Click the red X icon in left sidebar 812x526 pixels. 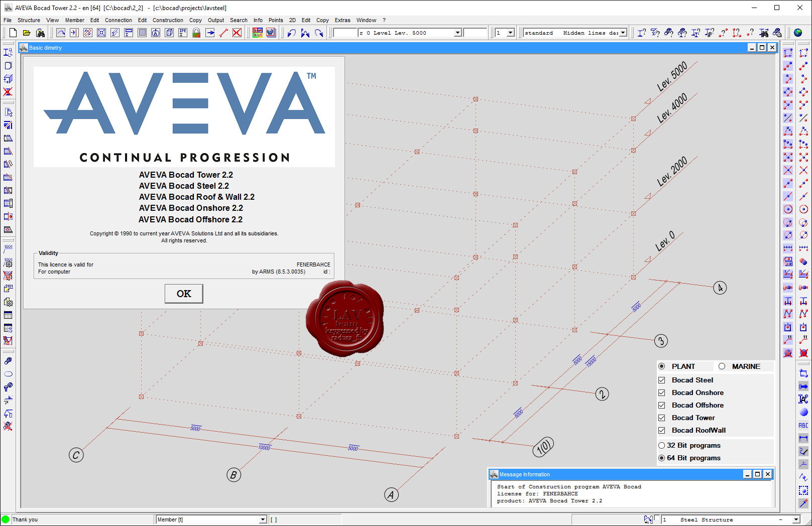point(8,91)
